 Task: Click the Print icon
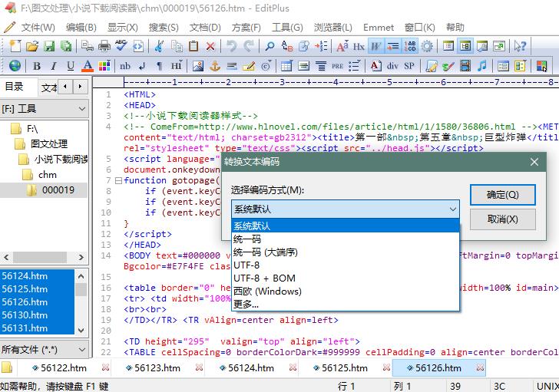104,46
